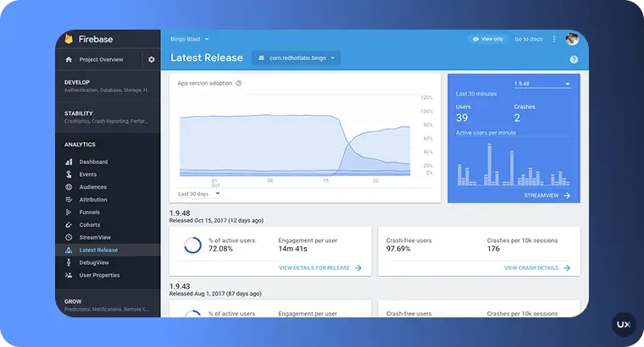644x347 pixels.
Task: Open the com.redhotlabs.bingo app dropdown
Action: tap(296, 58)
